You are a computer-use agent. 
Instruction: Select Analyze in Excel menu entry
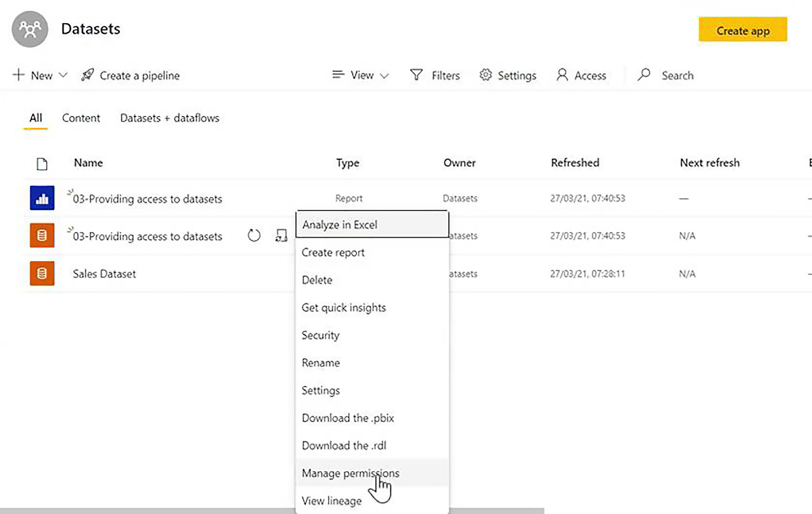pos(339,224)
